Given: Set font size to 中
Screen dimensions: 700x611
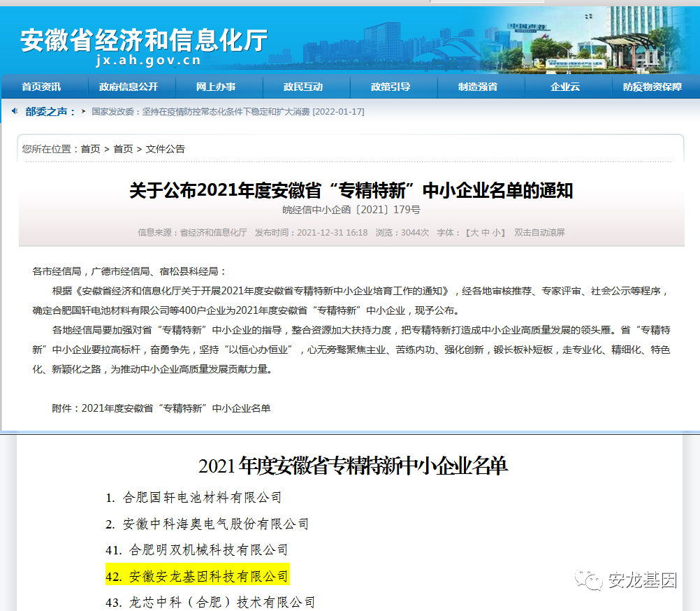Looking at the screenshot, I should [486, 233].
